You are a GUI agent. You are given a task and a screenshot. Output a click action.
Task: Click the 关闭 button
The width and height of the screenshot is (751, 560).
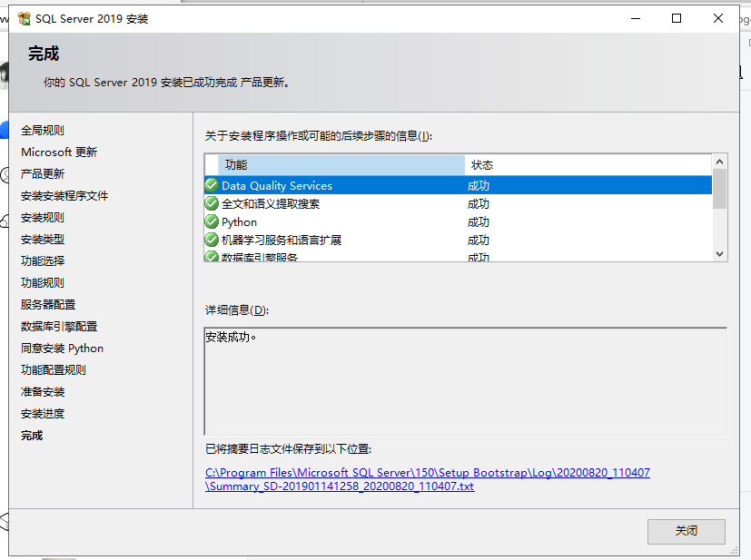(x=686, y=531)
